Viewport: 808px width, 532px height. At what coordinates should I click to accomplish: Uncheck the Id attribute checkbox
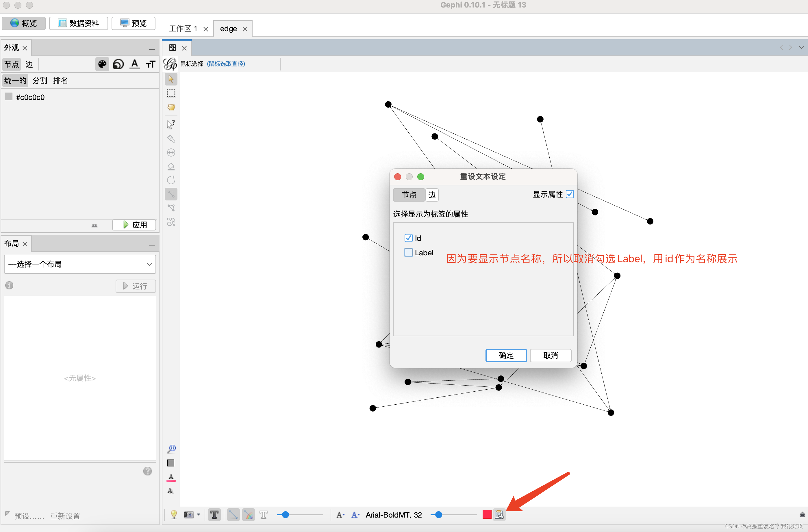tap(408, 238)
